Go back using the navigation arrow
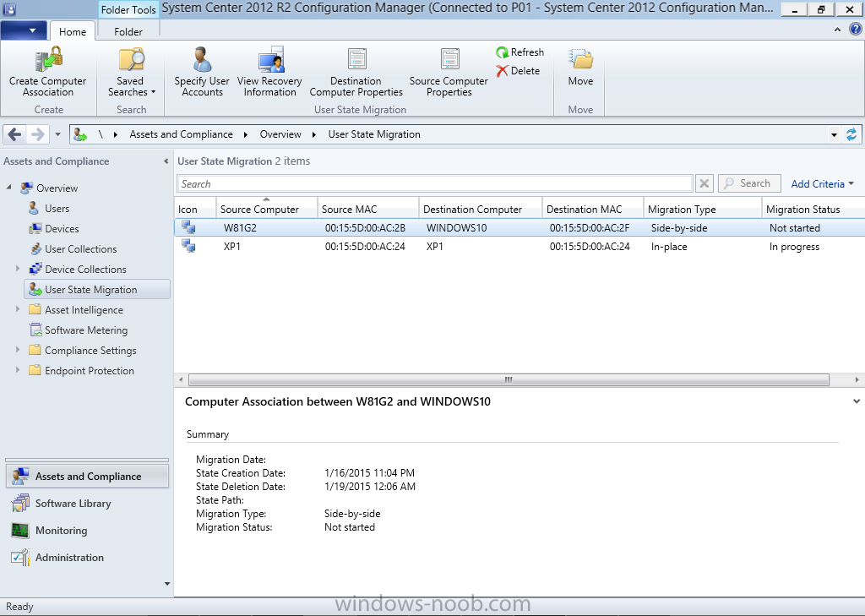 pyautogui.click(x=15, y=134)
